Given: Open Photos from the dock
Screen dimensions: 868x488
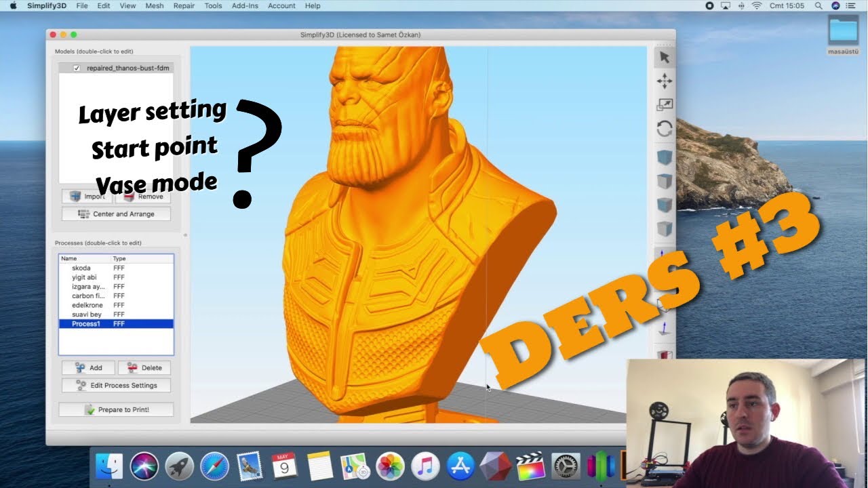Looking at the screenshot, I should (x=390, y=466).
